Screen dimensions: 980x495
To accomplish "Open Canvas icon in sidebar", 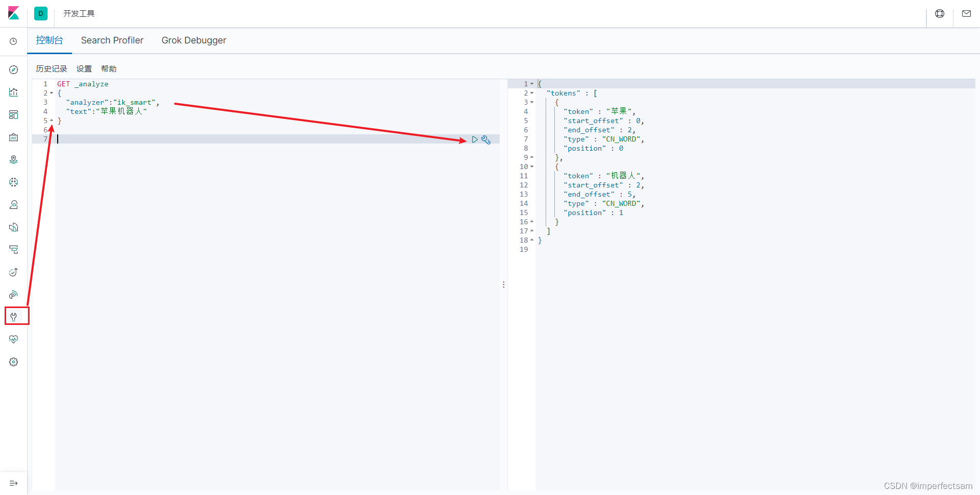I will (14, 137).
